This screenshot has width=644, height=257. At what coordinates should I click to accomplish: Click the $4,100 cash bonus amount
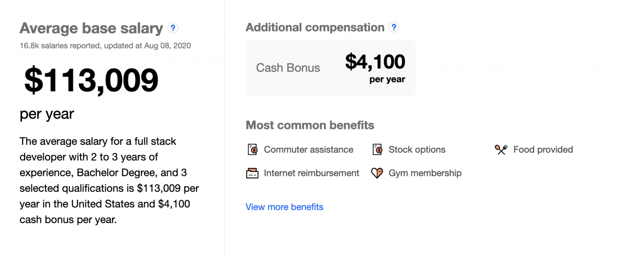pos(375,62)
